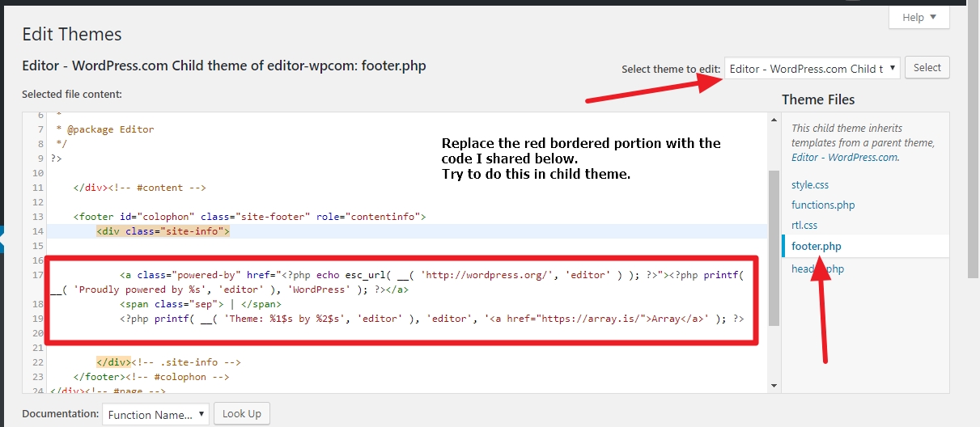Screen dimensions: 980x427
Task: Select the footer.php theme file
Action: 817,246
